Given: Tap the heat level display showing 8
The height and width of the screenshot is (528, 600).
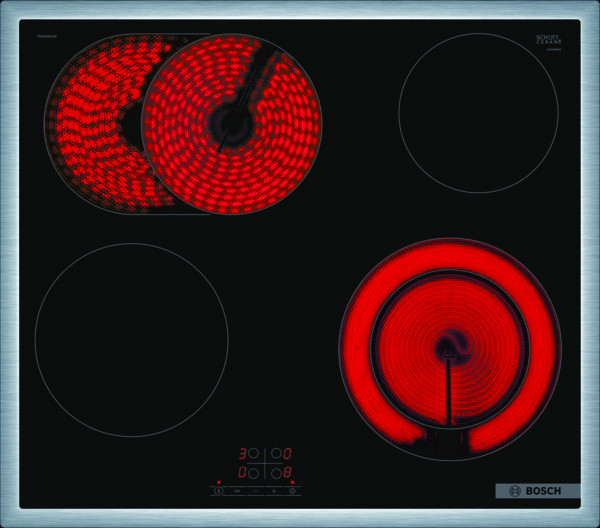Looking at the screenshot, I should point(287,473).
